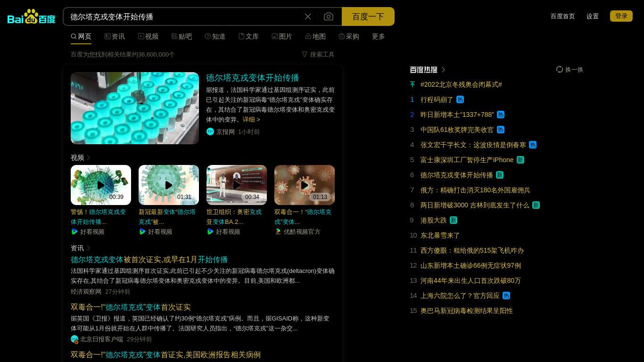644x362 pixels.
Task: Click the 优酷视频官方 source icon
Action: pyautogui.click(x=278, y=231)
